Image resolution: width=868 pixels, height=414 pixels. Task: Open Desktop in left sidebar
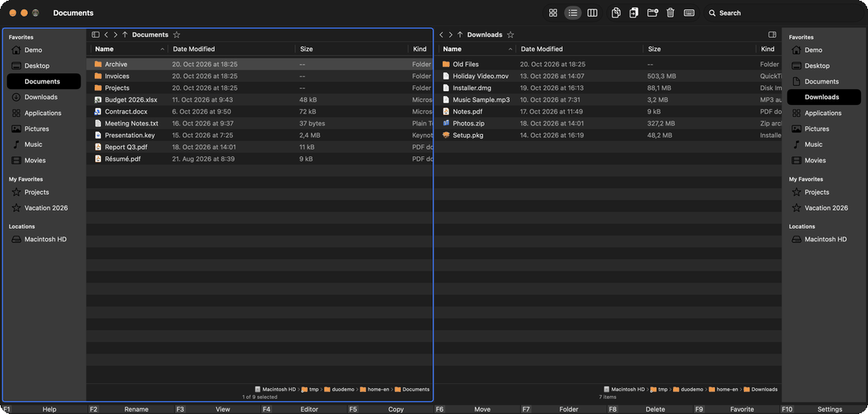tap(43, 65)
